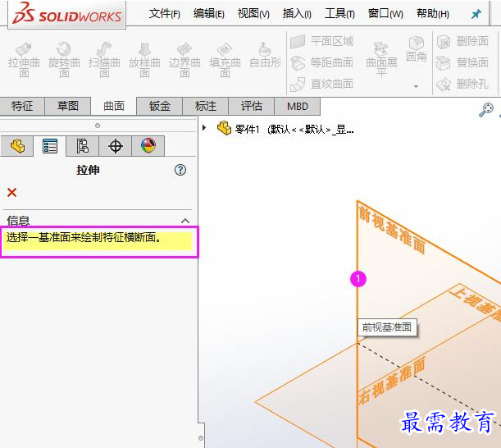The width and height of the screenshot is (501, 448).
Task: Switch to the 草图 tab
Action: (68, 106)
